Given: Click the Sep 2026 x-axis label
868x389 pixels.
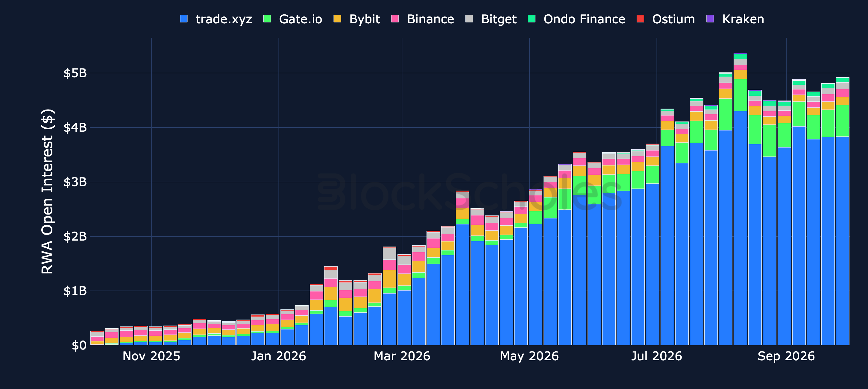Looking at the screenshot, I should coord(786,356).
